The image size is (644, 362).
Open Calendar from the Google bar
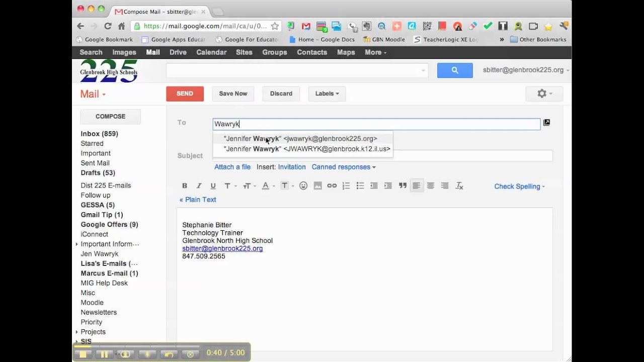pyautogui.click(x=211, y=52)
